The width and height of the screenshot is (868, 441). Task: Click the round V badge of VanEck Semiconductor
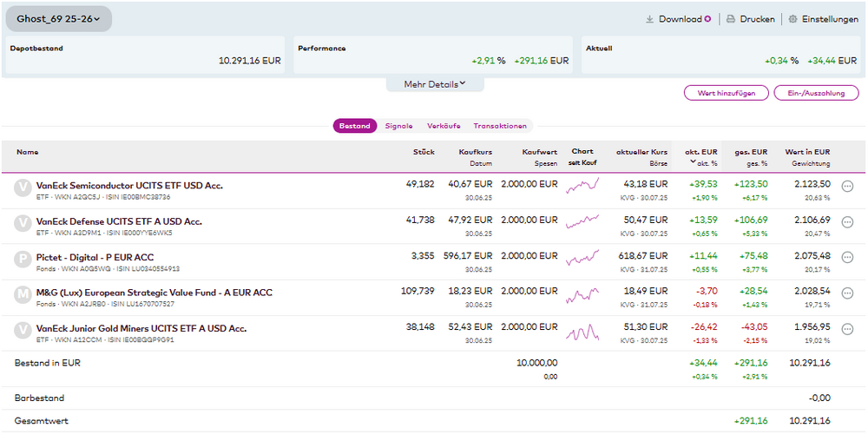(23, 187)
